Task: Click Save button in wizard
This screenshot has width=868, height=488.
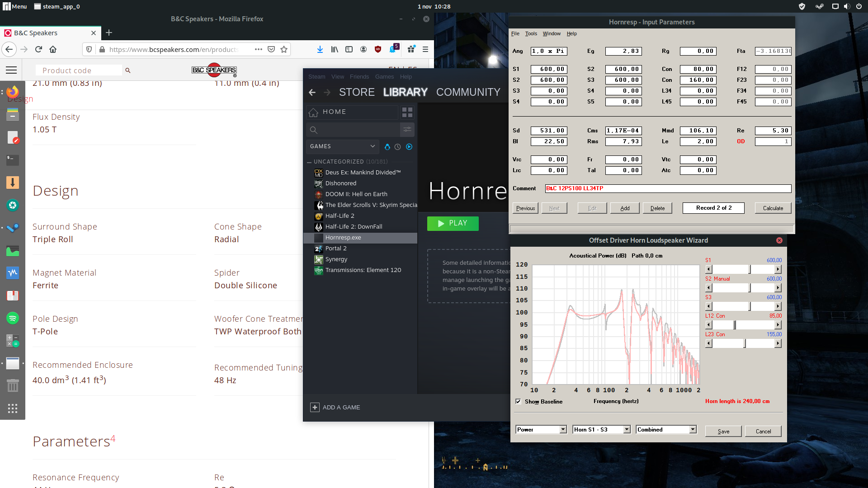Action: click(x=723, y=432)
